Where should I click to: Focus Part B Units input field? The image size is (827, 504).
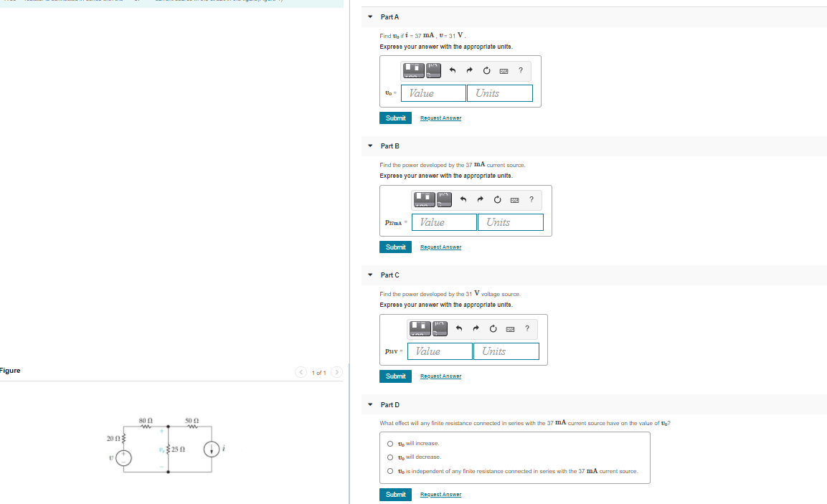511,222
